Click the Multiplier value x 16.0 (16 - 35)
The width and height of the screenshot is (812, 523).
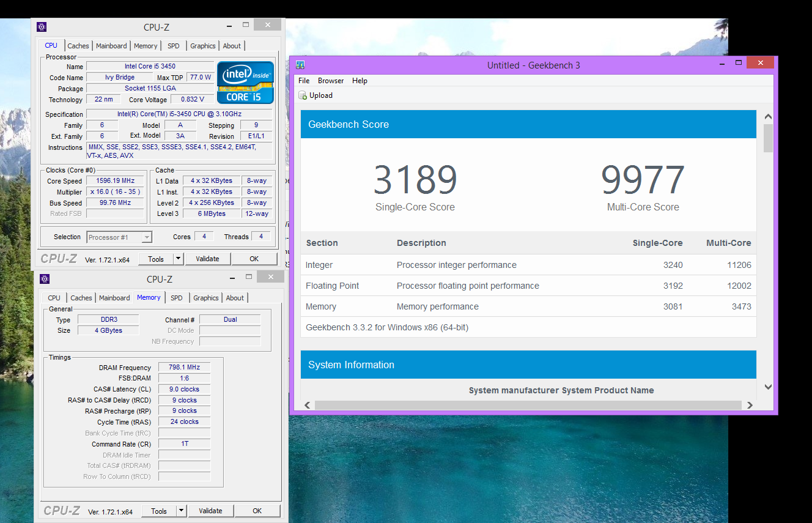point(116,192)
